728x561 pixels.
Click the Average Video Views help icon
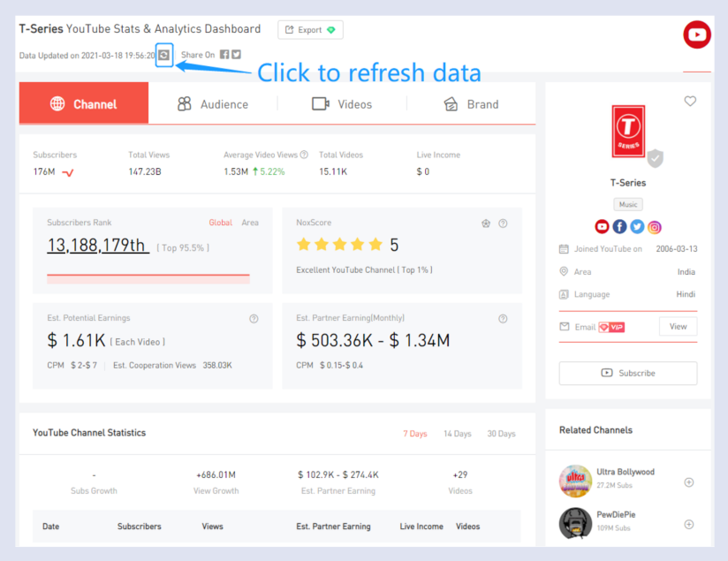(304, 155)
